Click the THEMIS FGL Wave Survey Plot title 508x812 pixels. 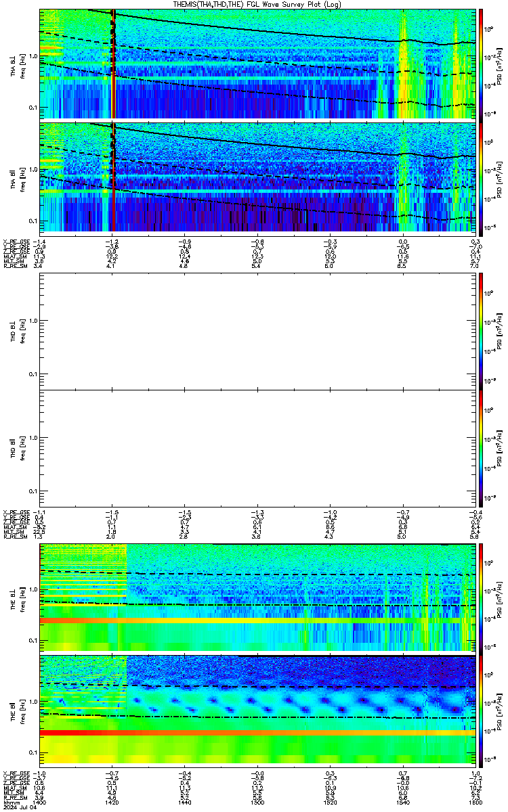[257, 4]
